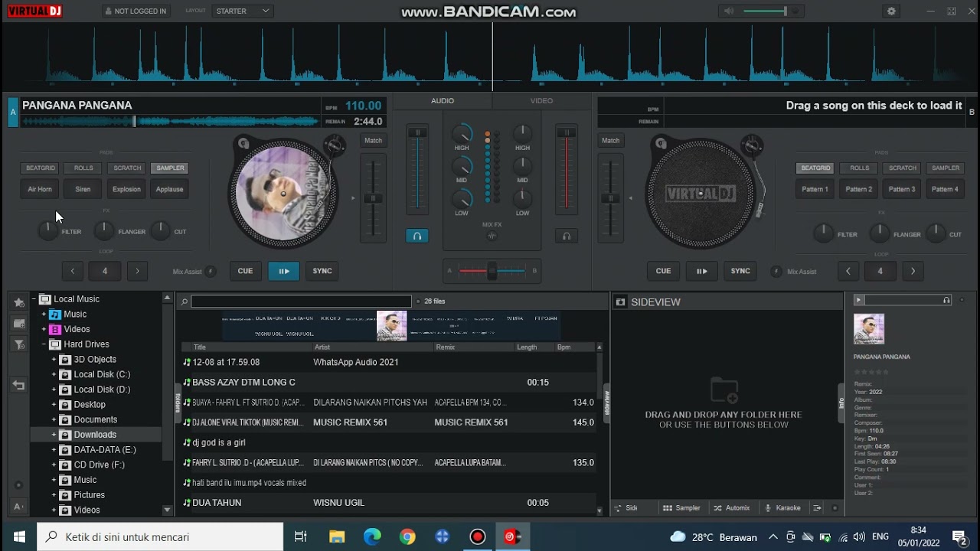This screenshot has height=551, width=980.
Task: Open Task View on taskbar
Action: tap(301, 537)
